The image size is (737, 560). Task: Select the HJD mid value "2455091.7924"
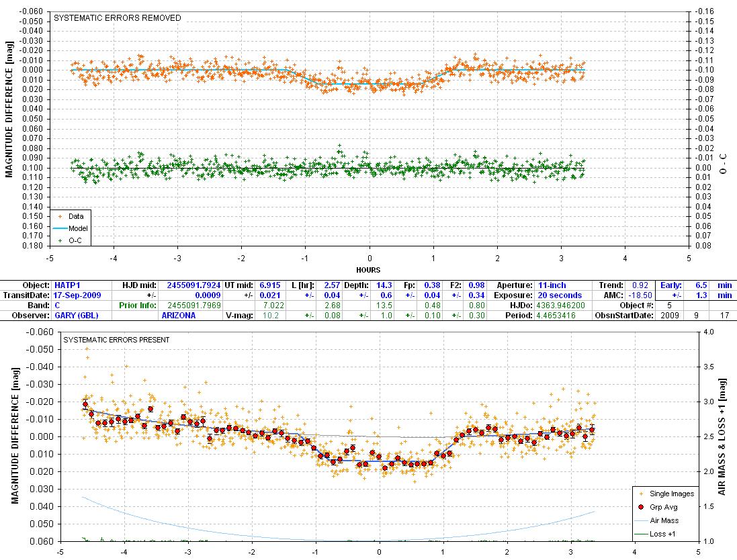point(193,285)
